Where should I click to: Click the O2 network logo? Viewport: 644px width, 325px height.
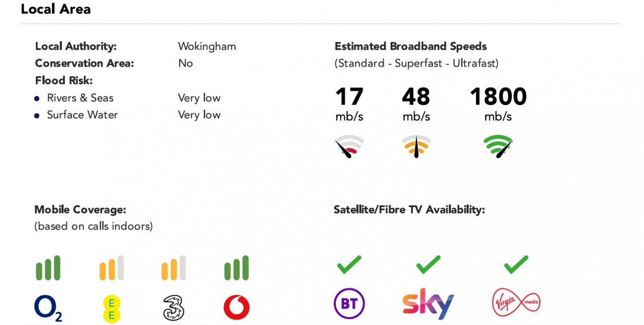48,308
